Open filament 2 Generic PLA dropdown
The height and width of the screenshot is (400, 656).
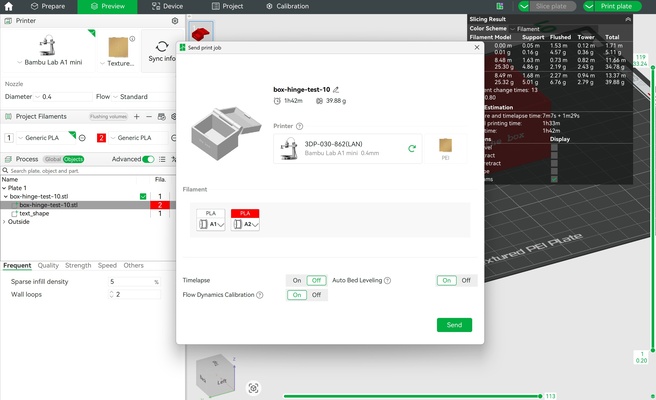coord(138,138)
